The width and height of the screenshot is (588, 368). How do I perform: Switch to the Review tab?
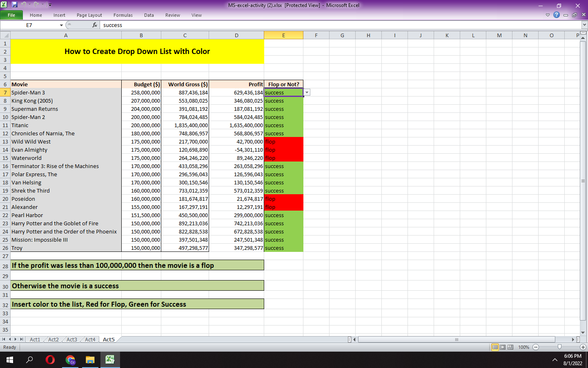pyautogui.click(x=173, y=15)
